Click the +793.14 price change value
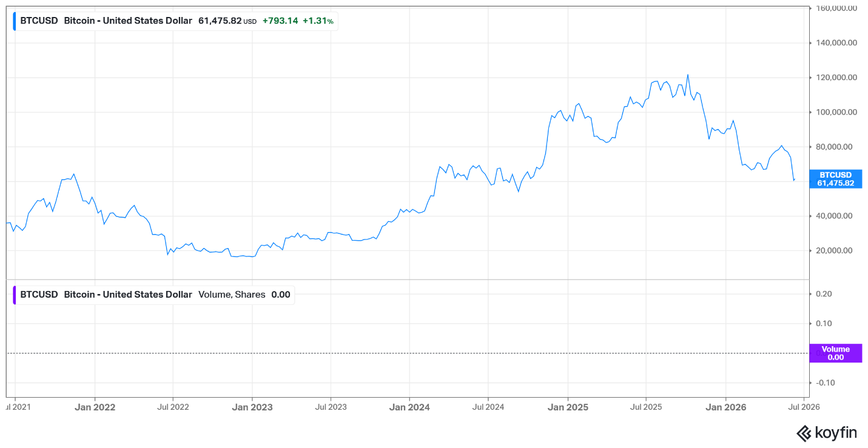 pyautogui.click(x=280, y=21)
